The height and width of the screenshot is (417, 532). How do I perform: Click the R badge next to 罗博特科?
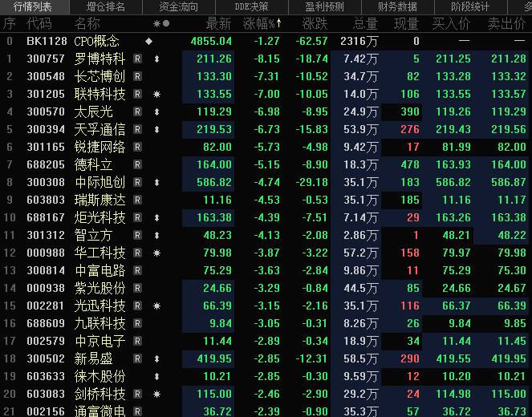coord(137,59)
